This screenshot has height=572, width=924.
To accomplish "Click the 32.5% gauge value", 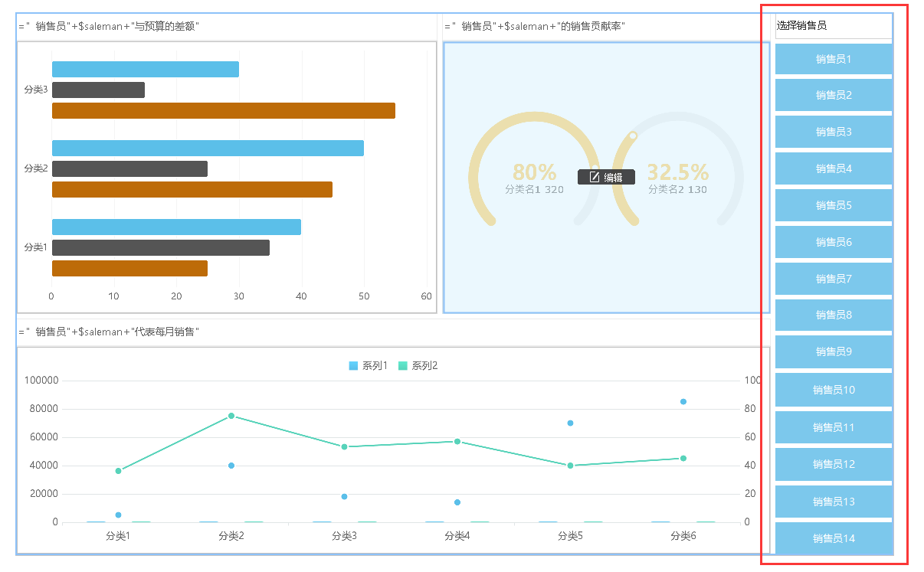I will coord(678,172).
